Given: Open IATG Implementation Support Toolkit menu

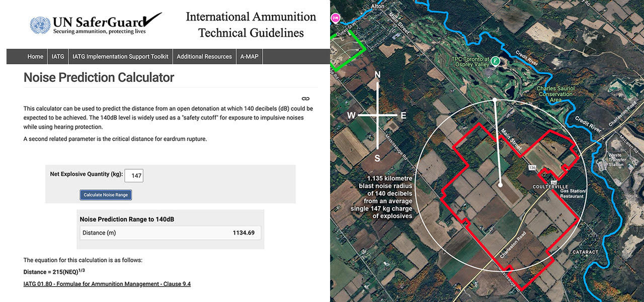Looking at the screenshot, I should click(120, 57).
